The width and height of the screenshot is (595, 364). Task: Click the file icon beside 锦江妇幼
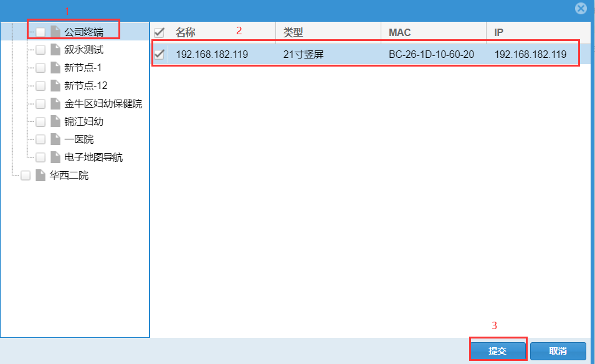coord(55,121)
